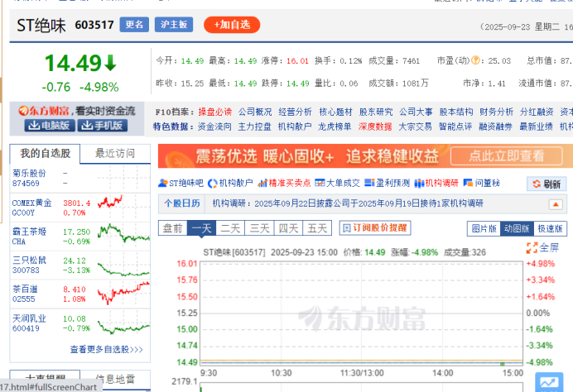Screen dimensions: 573x392
Task: Open 股东研究 link
Action: click(376, 112)
